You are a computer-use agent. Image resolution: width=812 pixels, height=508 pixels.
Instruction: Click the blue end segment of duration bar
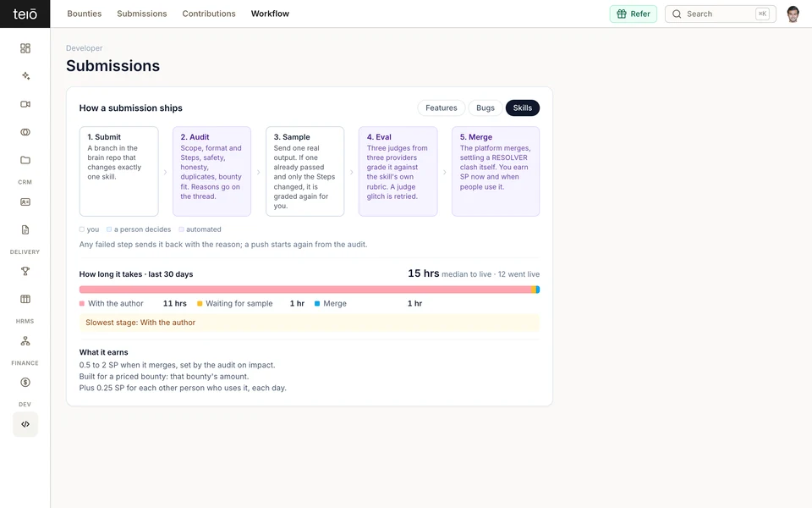pos(538,290)
